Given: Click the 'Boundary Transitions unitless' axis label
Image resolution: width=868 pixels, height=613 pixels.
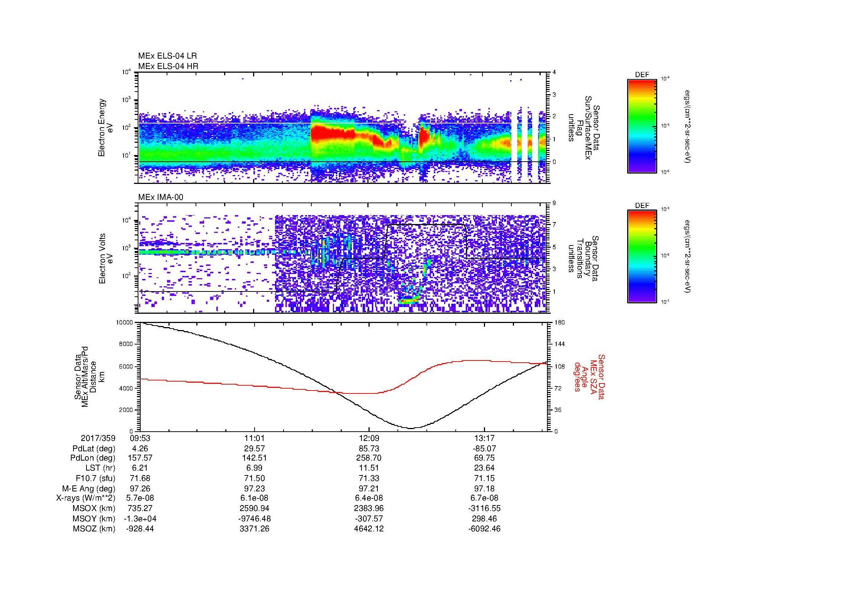Looking at the screenshot, I should point(584,259).
